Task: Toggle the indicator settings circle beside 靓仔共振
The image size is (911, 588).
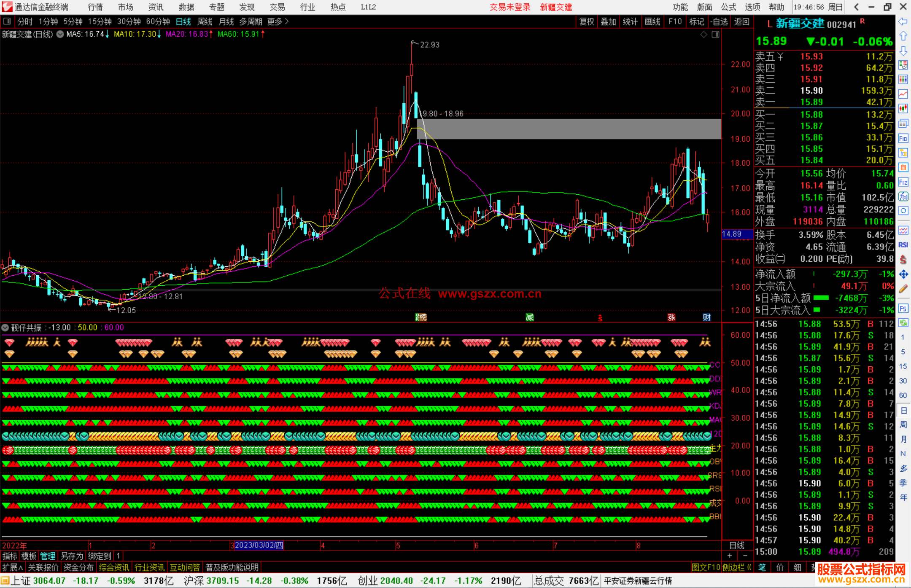Action: (x=5, y=328)
